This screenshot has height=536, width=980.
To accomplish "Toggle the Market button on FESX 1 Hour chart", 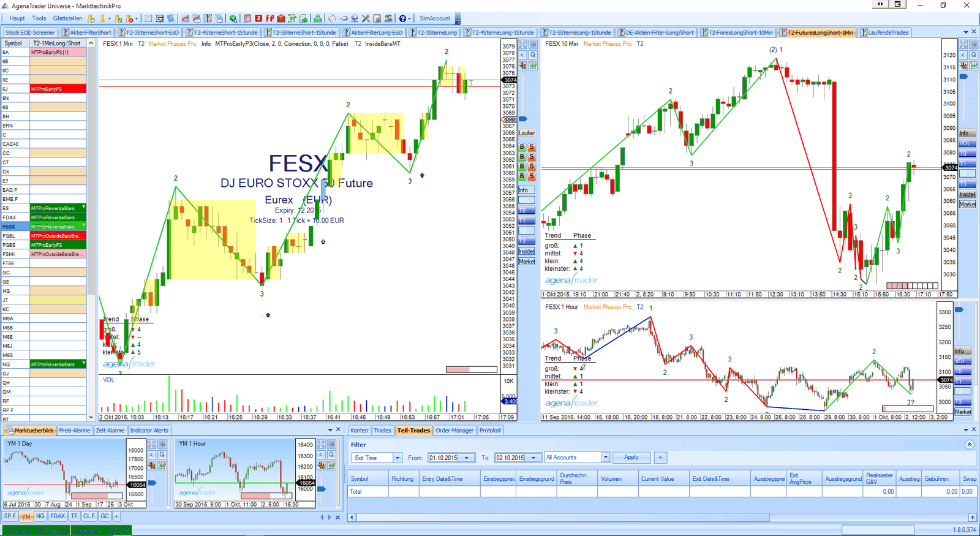I will click(x=963, y=412).
